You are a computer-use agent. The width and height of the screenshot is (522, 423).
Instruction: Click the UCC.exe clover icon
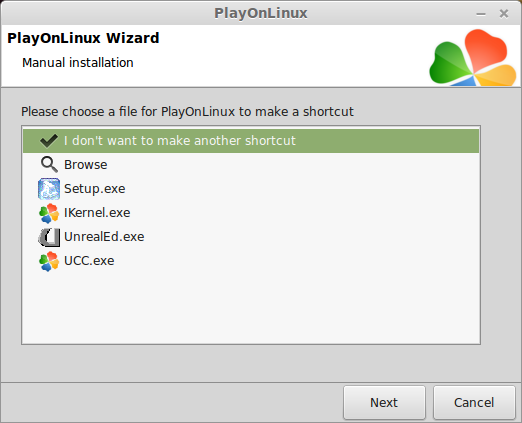[x=49, y=261]
